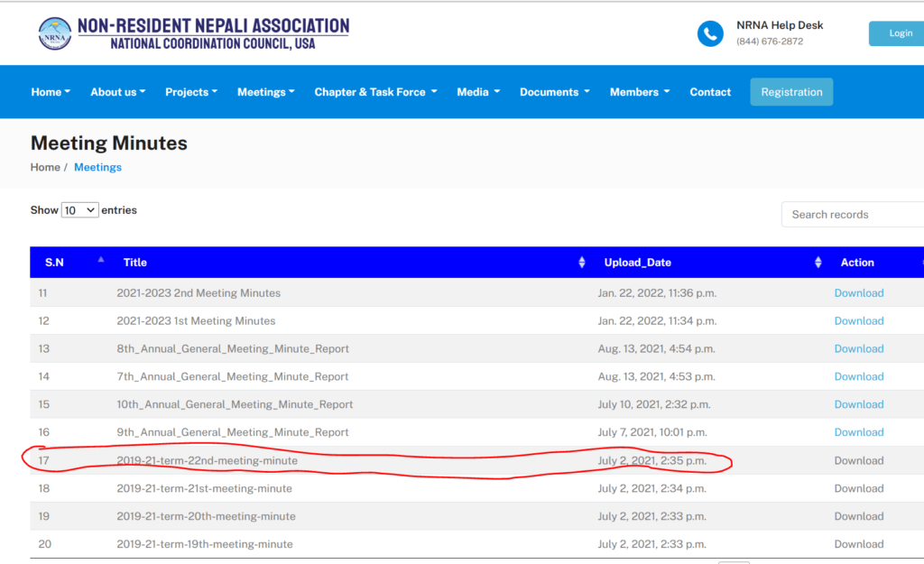Image resolution: width=924 pixels, height=564 pixels.
Task: Click the Title column sort arrows
Action: [x=581, y=263]
